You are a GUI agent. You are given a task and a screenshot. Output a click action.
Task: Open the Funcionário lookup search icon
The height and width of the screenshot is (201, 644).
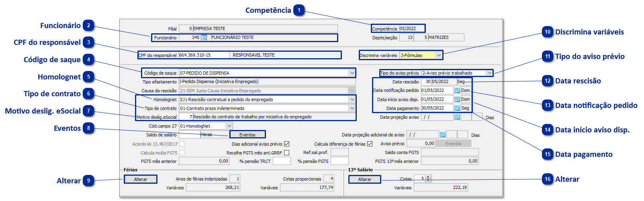[x=204, y=38]
